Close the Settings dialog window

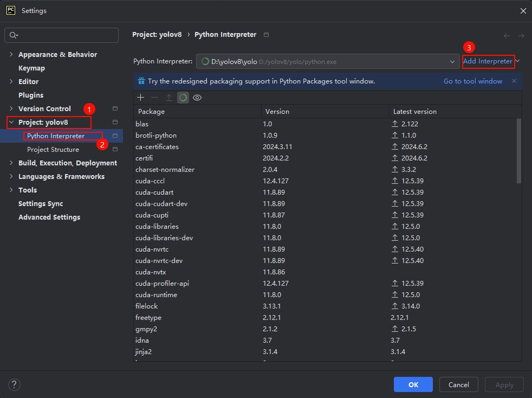[x=523, y=11]
